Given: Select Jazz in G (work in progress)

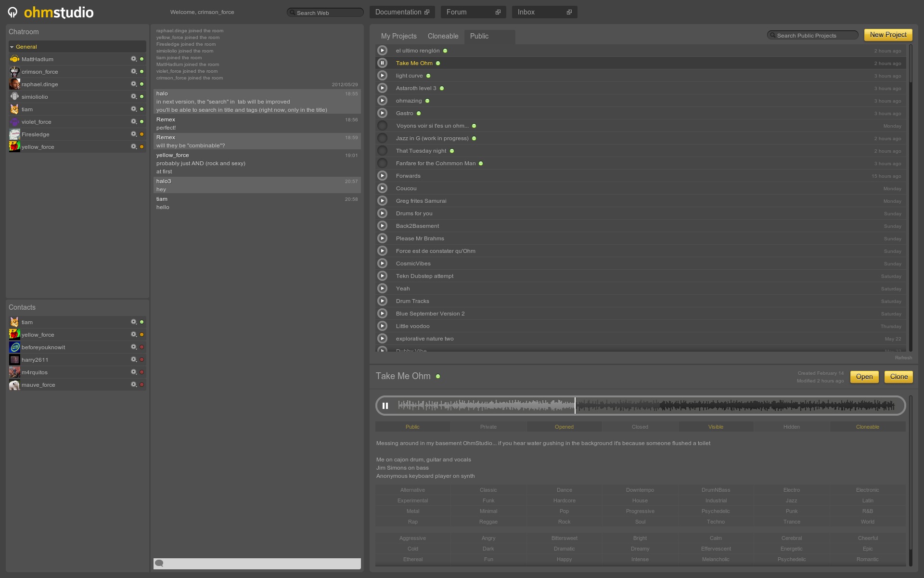Looking at the screenshot, I should pyautogui.click(x=641, y=138).
